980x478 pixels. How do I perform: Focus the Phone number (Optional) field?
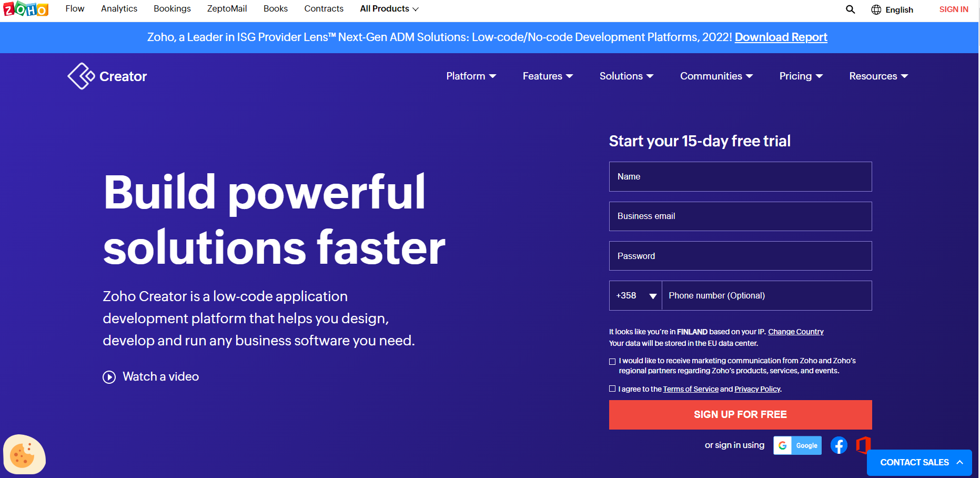766,296
